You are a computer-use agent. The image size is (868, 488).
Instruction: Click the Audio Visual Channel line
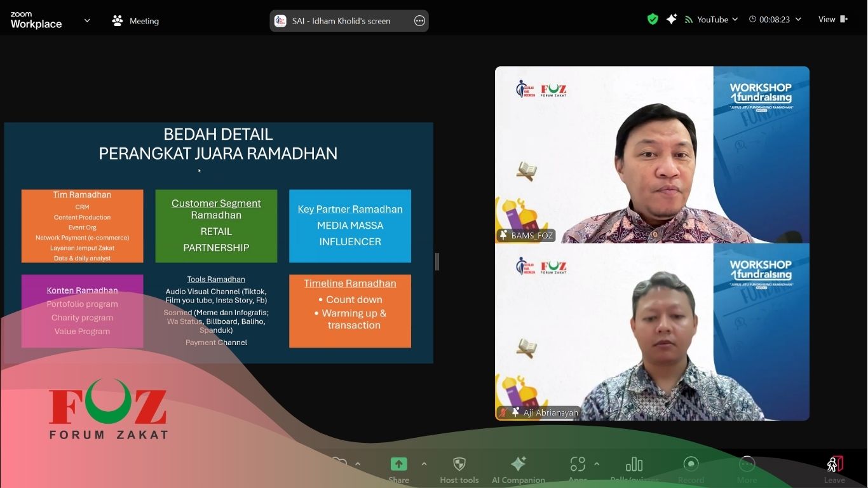click(x=216, y=296)
